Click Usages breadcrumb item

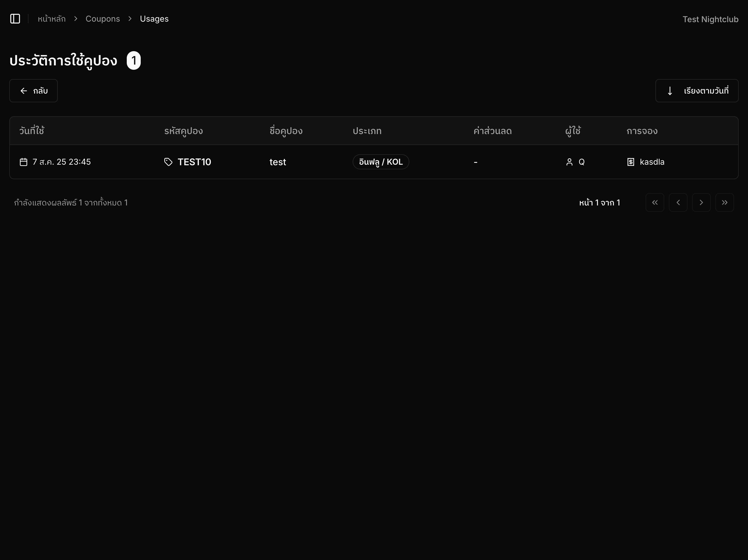[x=154, y=19]
